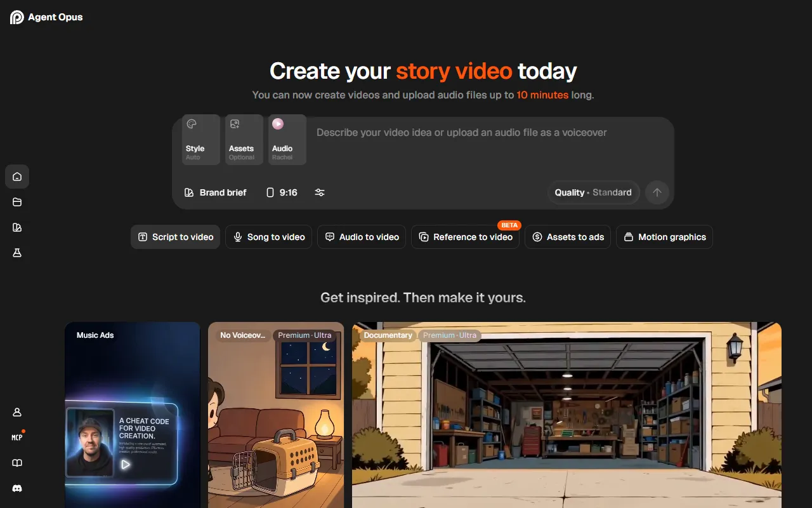Screen dimensions: 812x508
Task: Open the video settings sliders icon
Action: click(x=320, y=192)
